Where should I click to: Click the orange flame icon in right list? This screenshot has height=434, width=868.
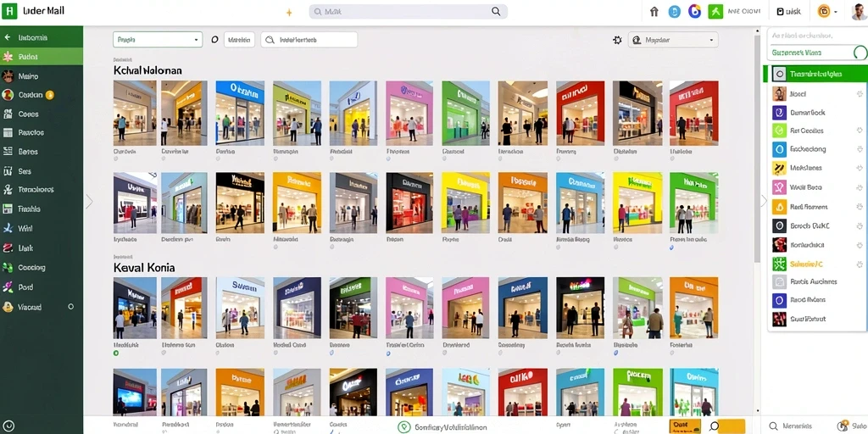(x=779, y=207)
